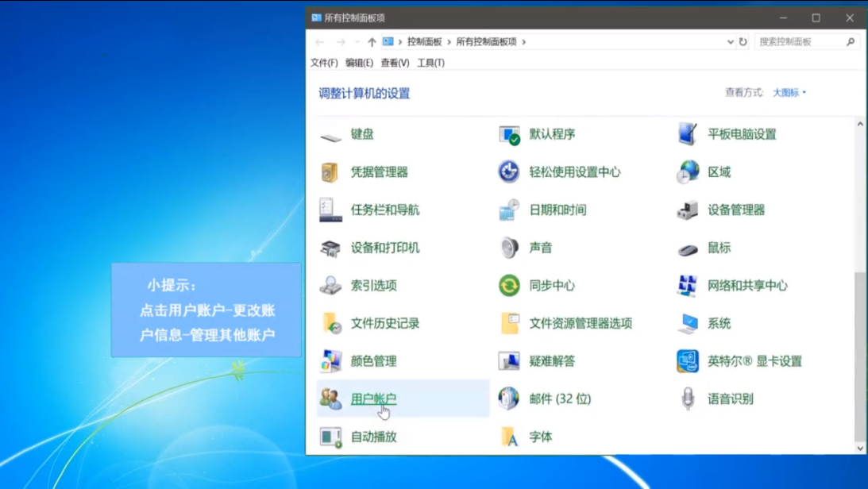Image resolution: width=868 pixels, height=489 pixels.
Task: Open the 日期和时间 calendar icon
Action: point(509,210)
